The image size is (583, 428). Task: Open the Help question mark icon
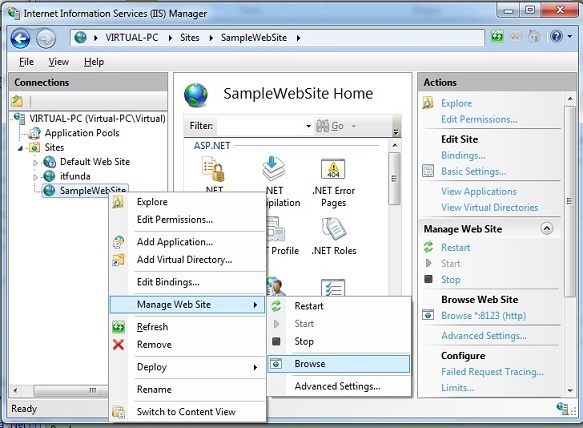pos(556,36)
